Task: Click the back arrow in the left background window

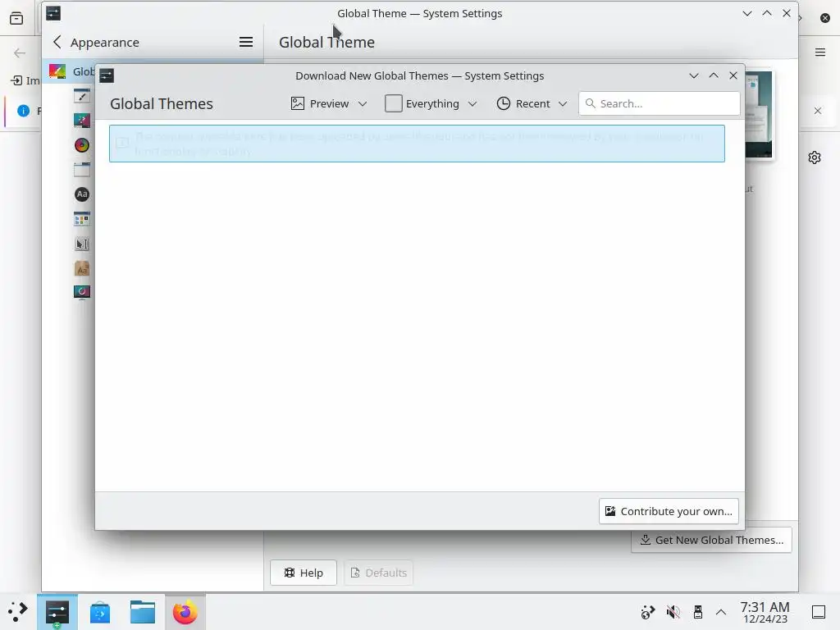Action: 20,52
